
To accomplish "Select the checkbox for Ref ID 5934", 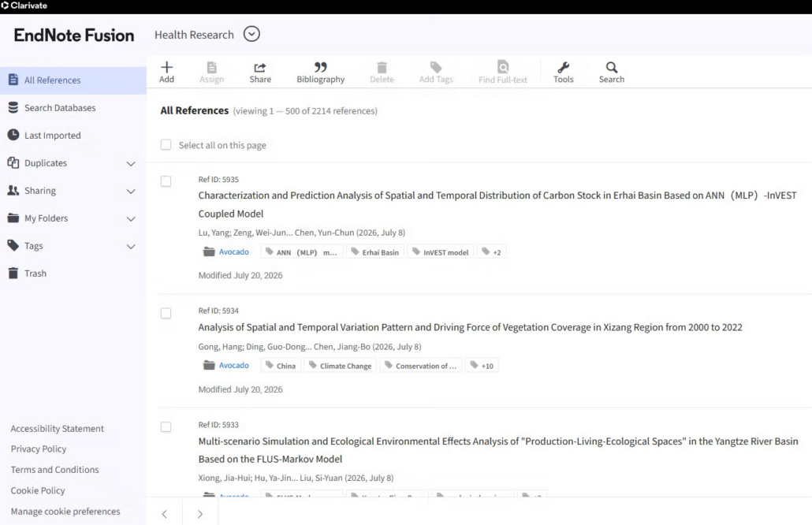I will click(x=166, y=313).
